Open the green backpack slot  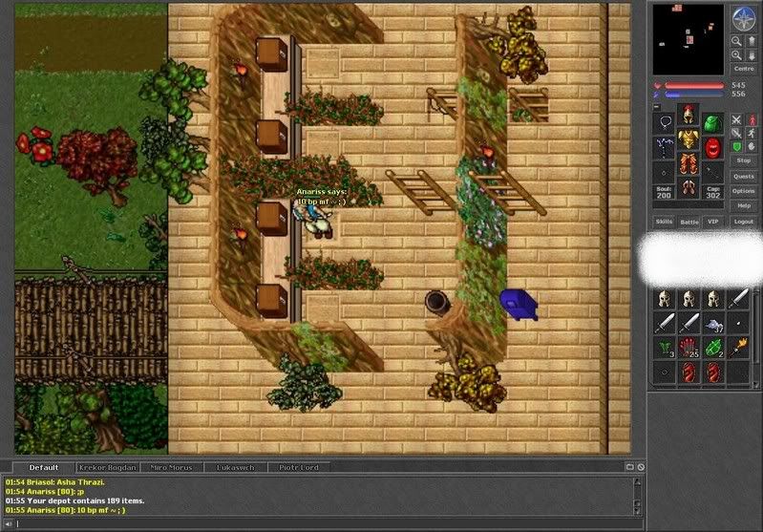[712, 123]
